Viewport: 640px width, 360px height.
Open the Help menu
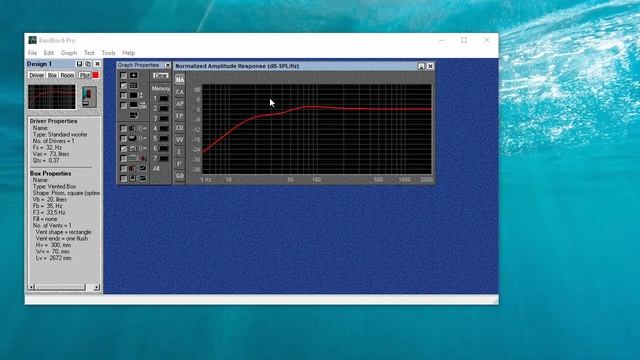129,53
